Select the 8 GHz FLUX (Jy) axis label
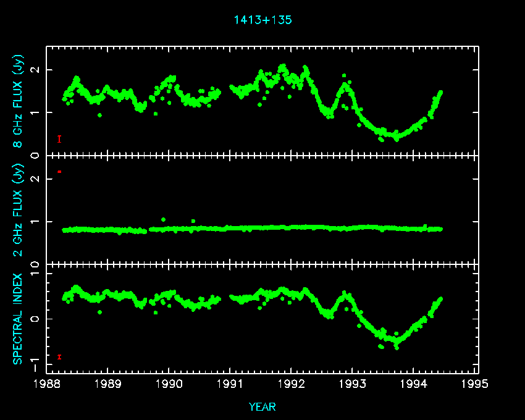This screenshot has height=420, width=525. point(19,101)
